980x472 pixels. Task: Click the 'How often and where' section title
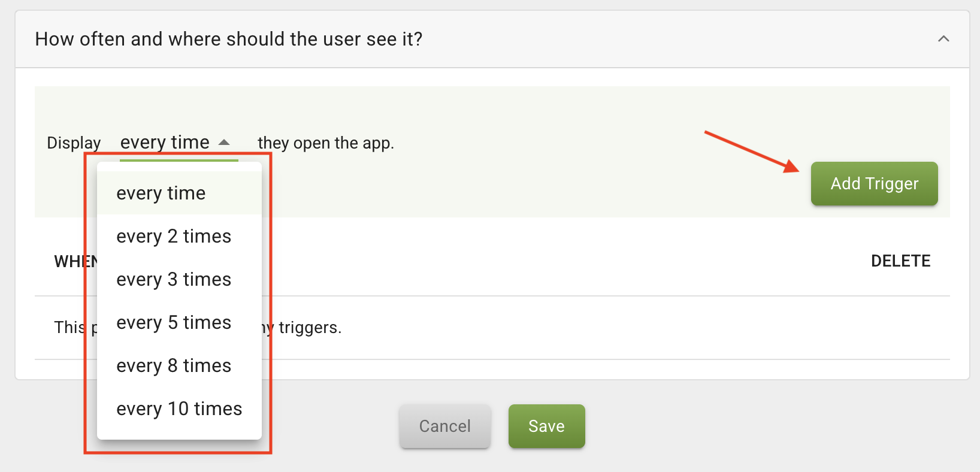pos(229,39)
